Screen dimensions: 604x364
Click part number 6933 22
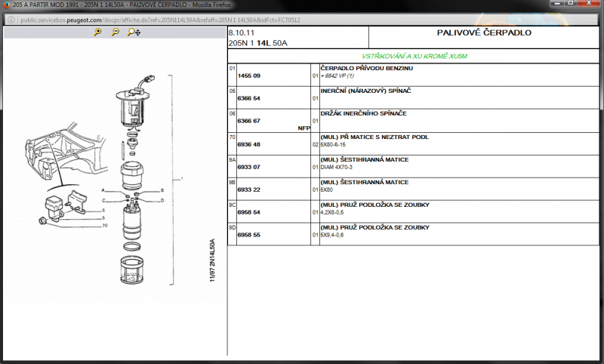click(248, 190)
